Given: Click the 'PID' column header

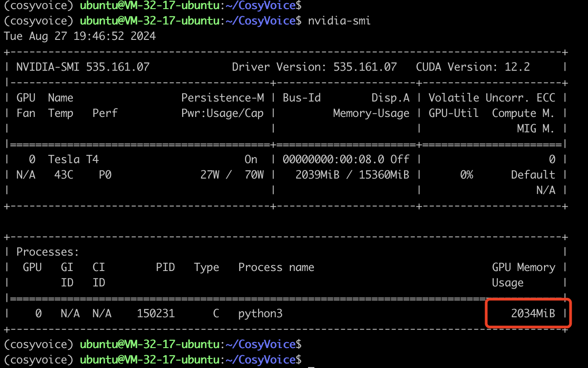Looking at the screenshot, I should pyautogui.click(x=165, y=267).
